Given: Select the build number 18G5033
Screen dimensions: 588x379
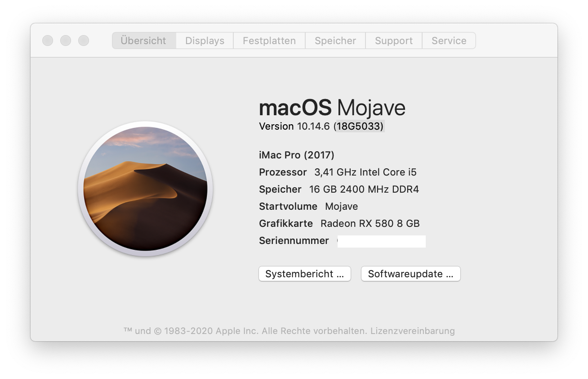Looking at the screenshot, I should [x=359, y=126].
